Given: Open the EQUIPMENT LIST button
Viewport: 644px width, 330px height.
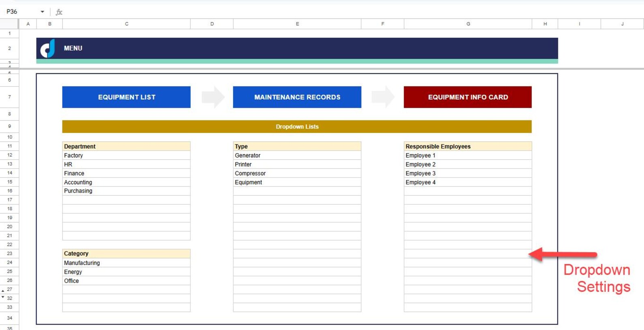Looking at the screenshot, I should click(x=127, y=97).
